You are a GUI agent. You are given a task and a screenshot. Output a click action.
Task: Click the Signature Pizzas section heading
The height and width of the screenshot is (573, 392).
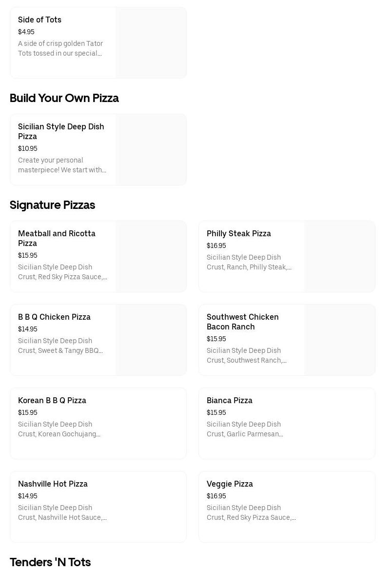53,205
